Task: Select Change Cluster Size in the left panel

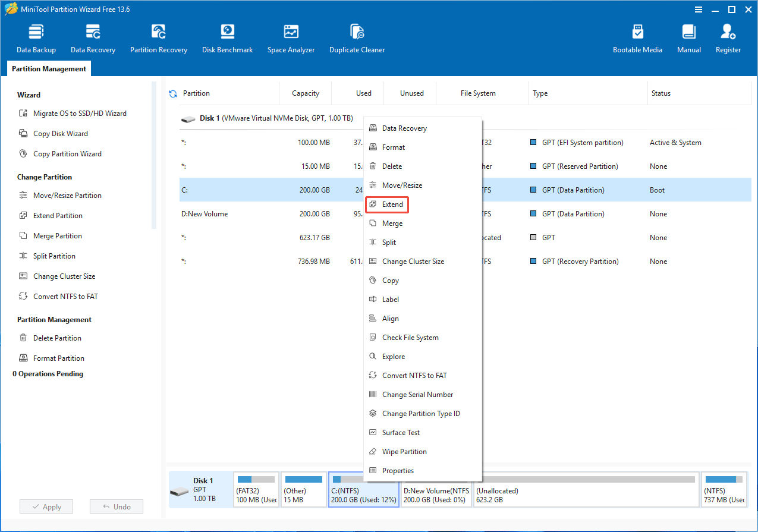Action: pyautogui.click(x=56, y=276)
